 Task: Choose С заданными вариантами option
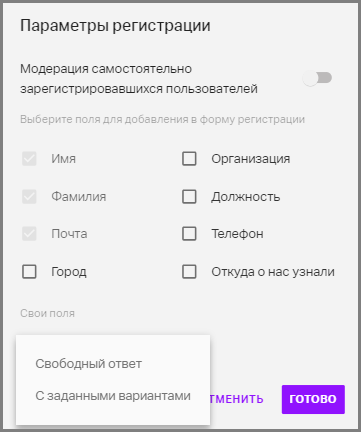coord(113,396)
